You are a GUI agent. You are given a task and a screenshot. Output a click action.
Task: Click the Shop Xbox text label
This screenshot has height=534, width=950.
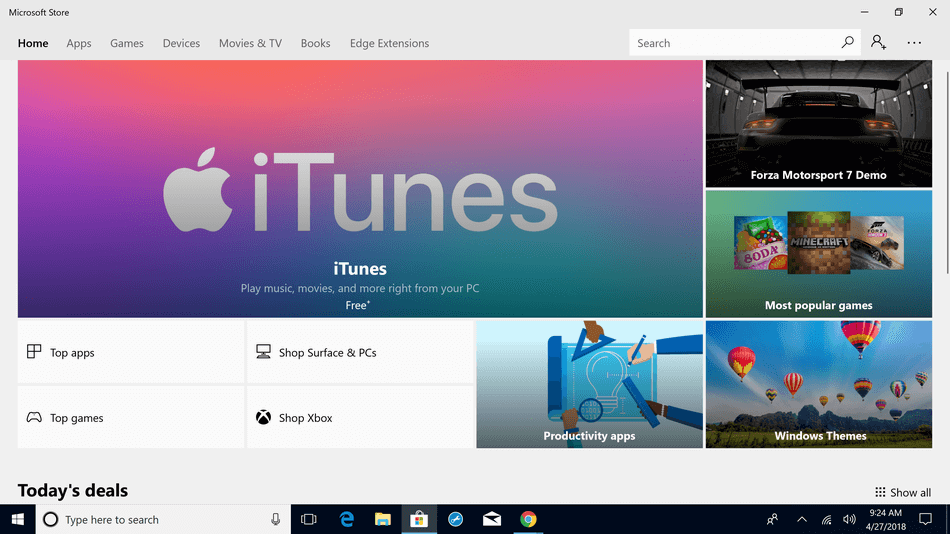coord(305,418)
